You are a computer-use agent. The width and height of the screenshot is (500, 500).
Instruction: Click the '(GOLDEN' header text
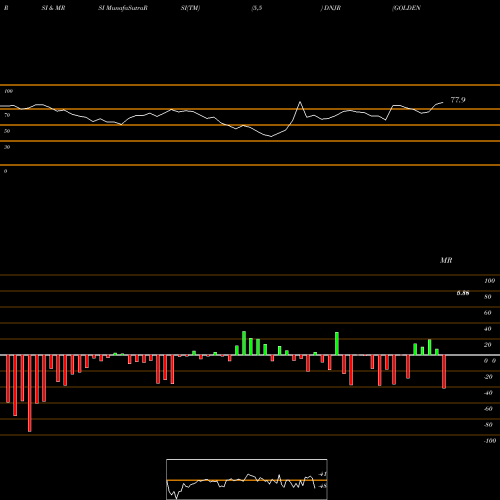(406, 8)
